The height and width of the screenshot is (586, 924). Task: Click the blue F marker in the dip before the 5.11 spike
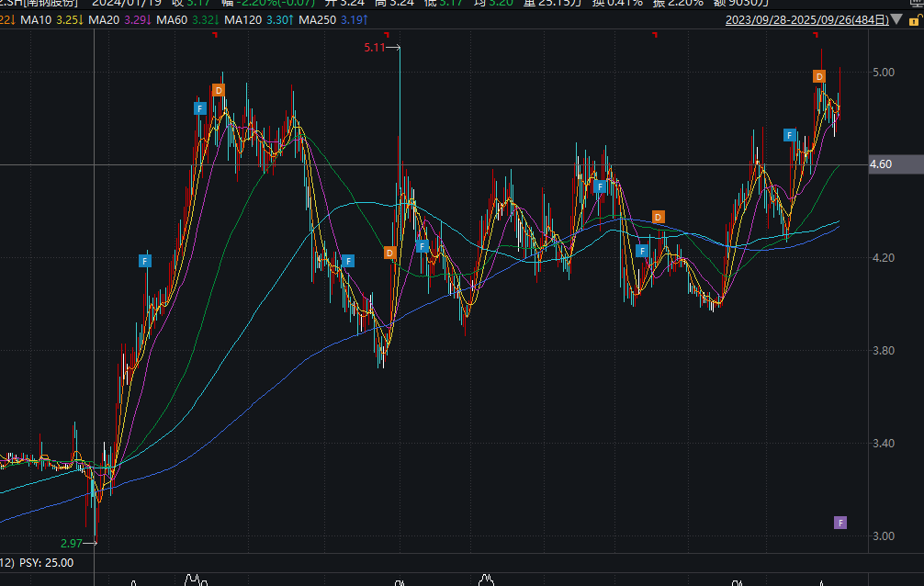click(348, 261)
